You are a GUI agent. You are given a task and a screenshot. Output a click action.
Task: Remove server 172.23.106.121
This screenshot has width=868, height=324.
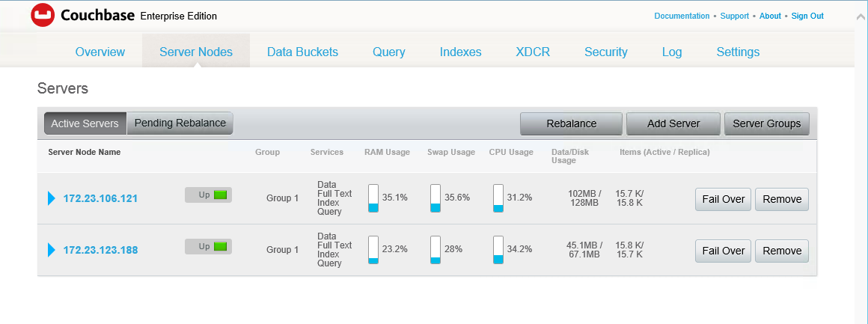(x=782, y=199)
